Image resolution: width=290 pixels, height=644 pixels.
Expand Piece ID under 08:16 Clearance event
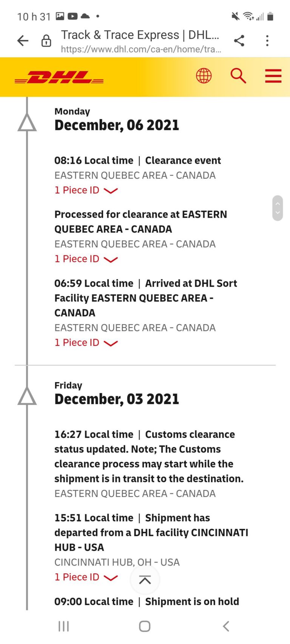coord(86,191)
